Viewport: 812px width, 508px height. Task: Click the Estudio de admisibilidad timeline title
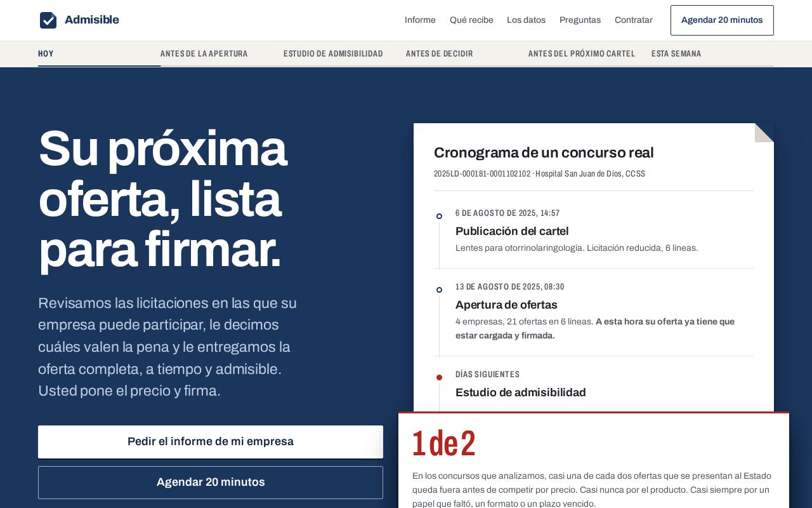(x=521, y=392)
